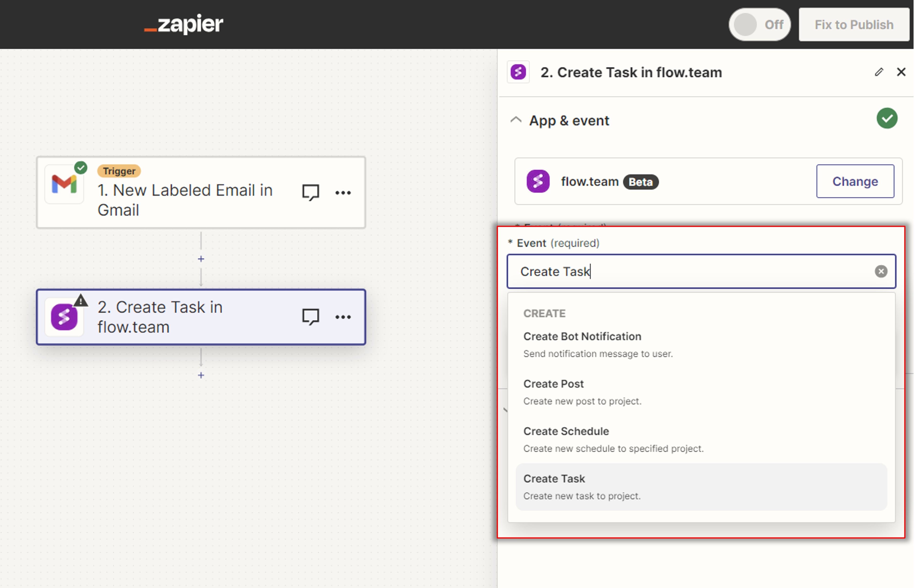Close the step editor panel
Screen dimensions: 915x588
901,72
